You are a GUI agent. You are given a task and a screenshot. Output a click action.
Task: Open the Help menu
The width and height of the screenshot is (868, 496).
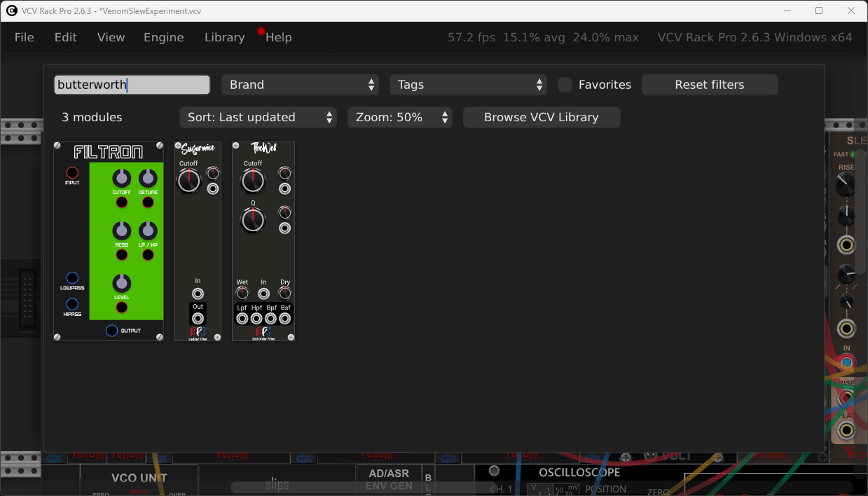coord(279,38)
